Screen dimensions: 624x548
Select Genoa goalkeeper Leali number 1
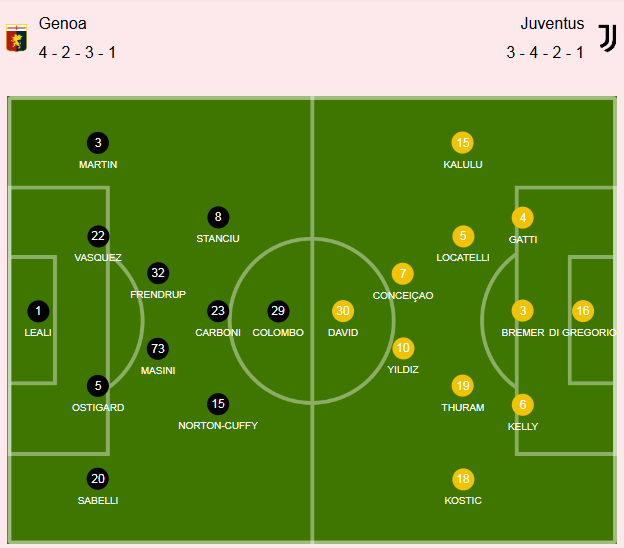[38, 311]
